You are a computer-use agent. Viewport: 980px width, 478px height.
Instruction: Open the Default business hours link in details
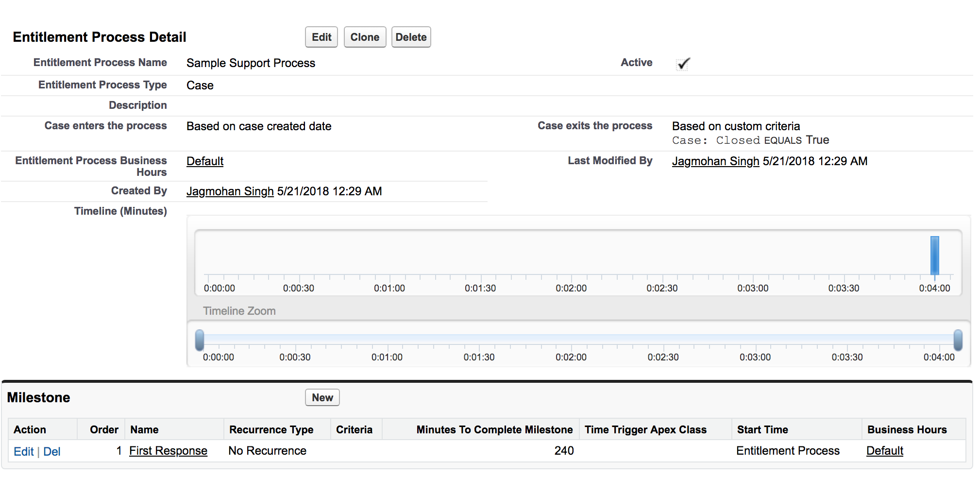[205, 161]
